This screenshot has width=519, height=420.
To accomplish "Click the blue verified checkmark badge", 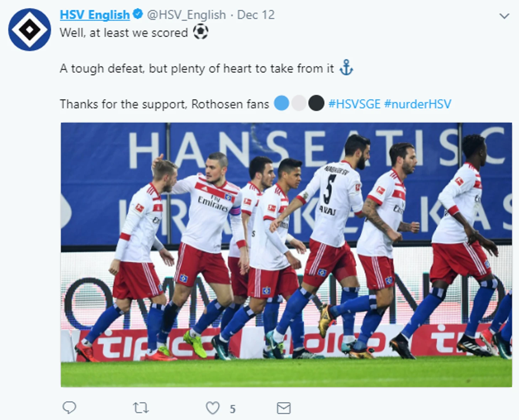I will pyautogui.click(x=138, y=14).
